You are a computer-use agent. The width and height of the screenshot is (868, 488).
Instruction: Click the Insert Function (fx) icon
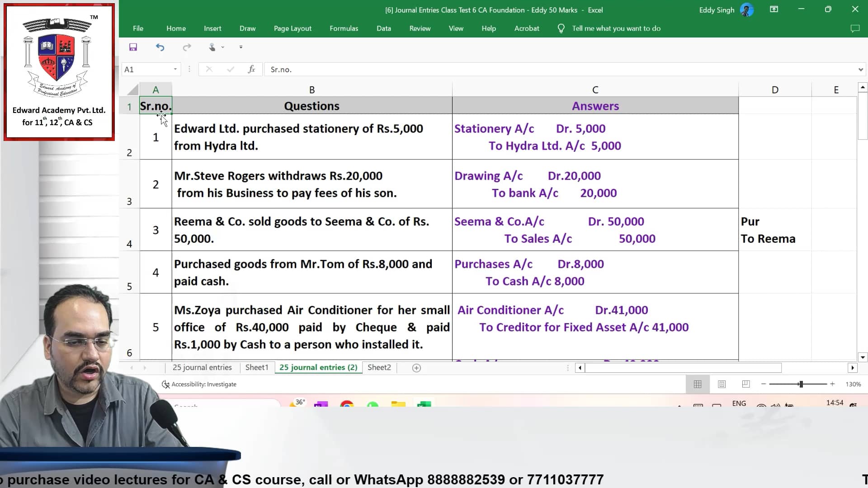pos(251,69)
